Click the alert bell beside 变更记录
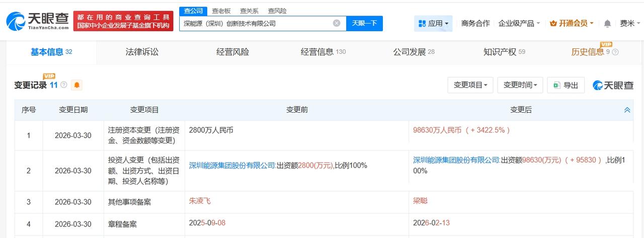The height and width of the screenshot is (238, 644). coord(76,85)
